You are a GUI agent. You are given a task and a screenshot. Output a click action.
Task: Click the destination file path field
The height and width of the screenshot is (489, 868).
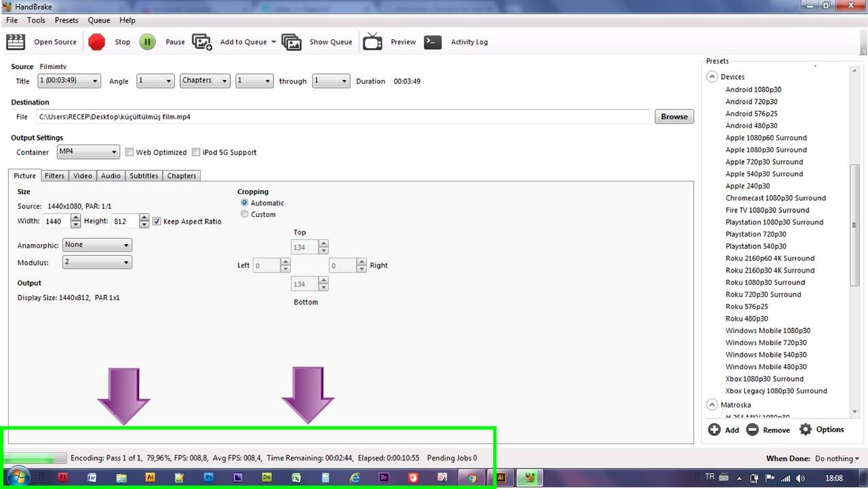pos(342,117)
